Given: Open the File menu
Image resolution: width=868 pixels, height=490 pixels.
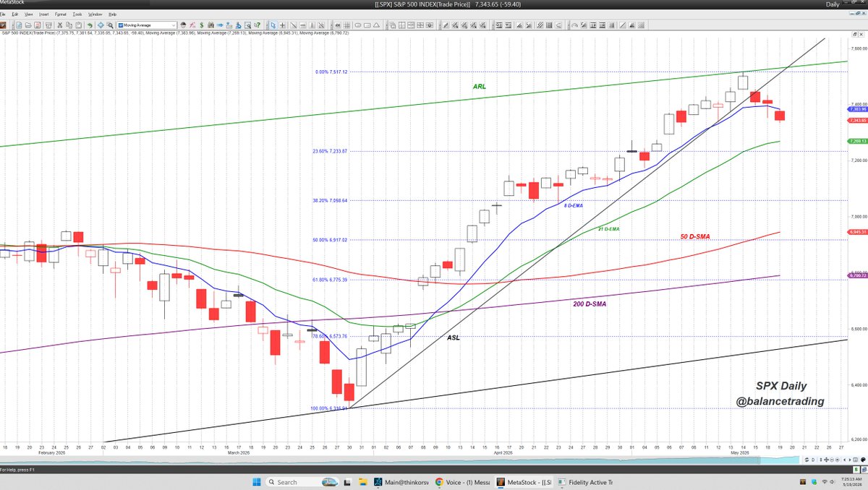Looking at the screenshot, I should point(2,14).
